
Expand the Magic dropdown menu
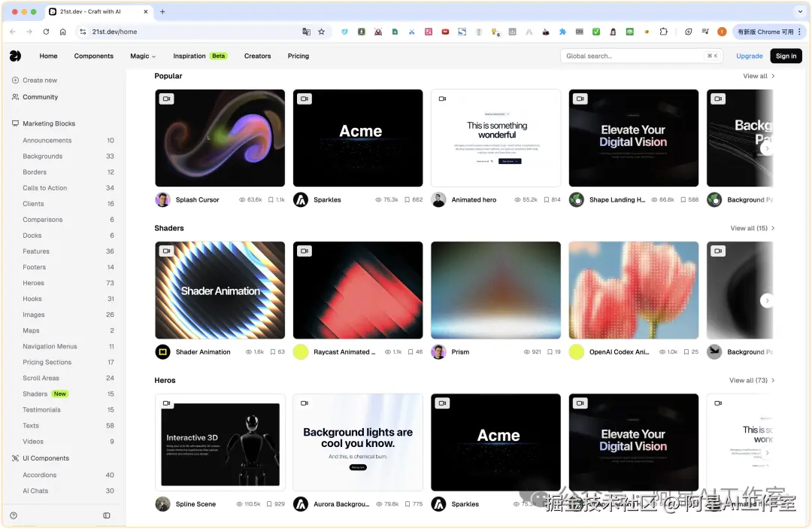coord(142,56)
